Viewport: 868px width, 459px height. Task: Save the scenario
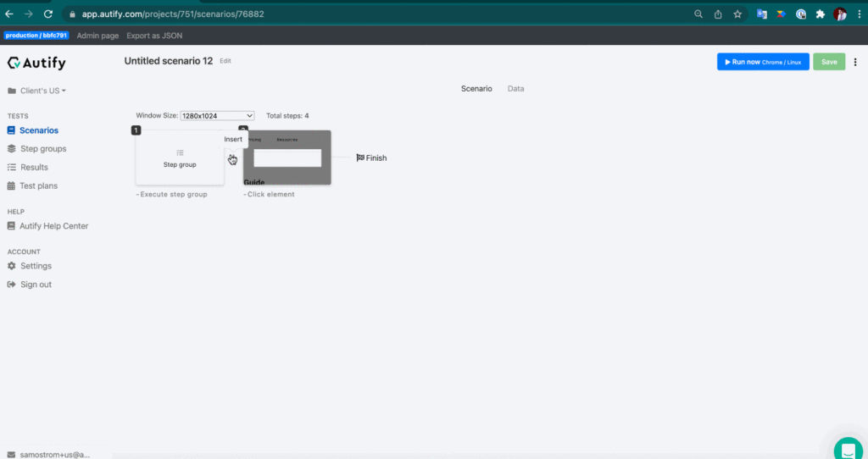828,62
